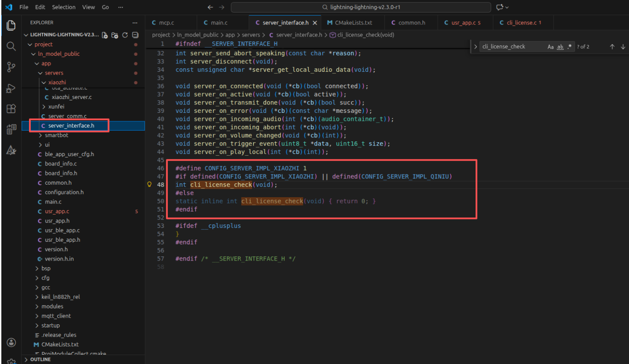The image size is (629, 364).
Task: Click the VS Code logo icon
Action: pos(9,7)
